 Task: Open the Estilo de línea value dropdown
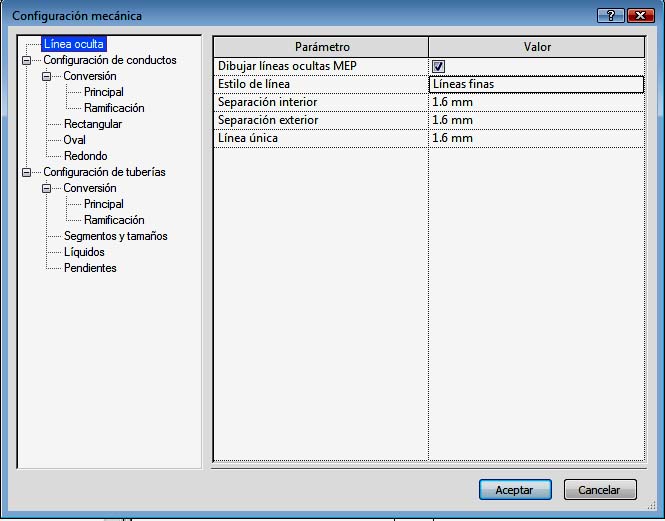click(x=536, y=85)
